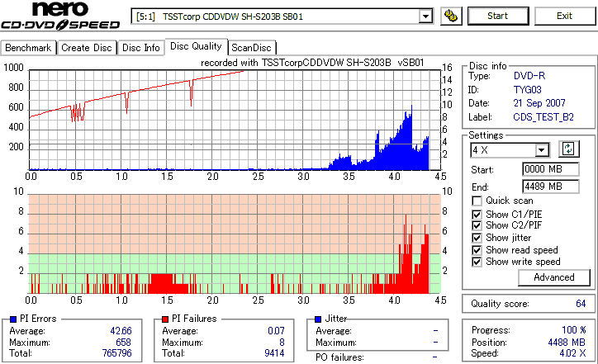Click PI Errors average value 42.66
Screen dimensions: 598x364
(121, 331)
